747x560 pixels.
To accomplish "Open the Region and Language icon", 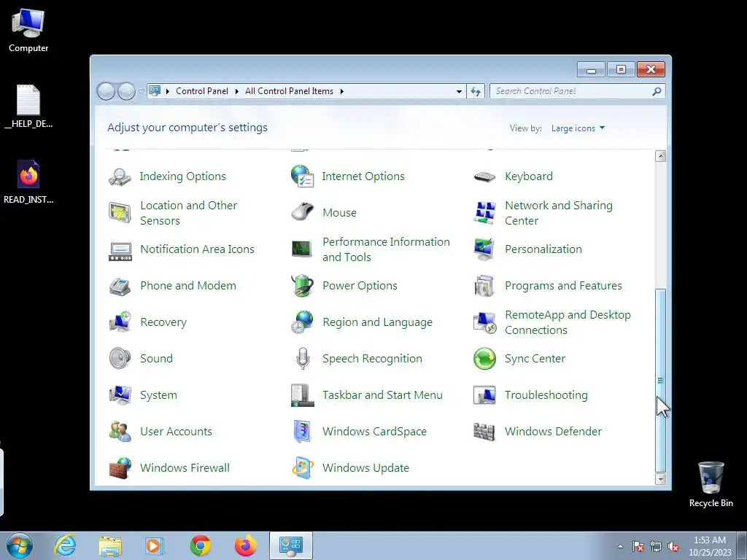I will coord(303,322).
